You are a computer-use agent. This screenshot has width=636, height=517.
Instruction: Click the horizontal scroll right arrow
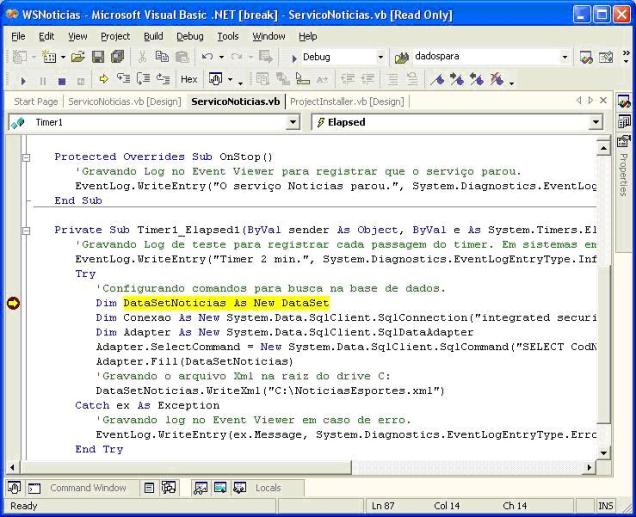coord(589,468)
